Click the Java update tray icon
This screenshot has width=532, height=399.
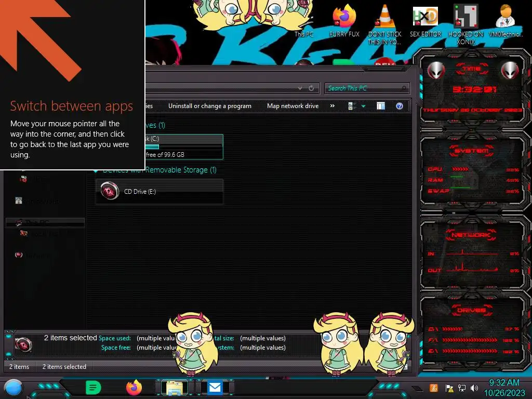(434, 388)
